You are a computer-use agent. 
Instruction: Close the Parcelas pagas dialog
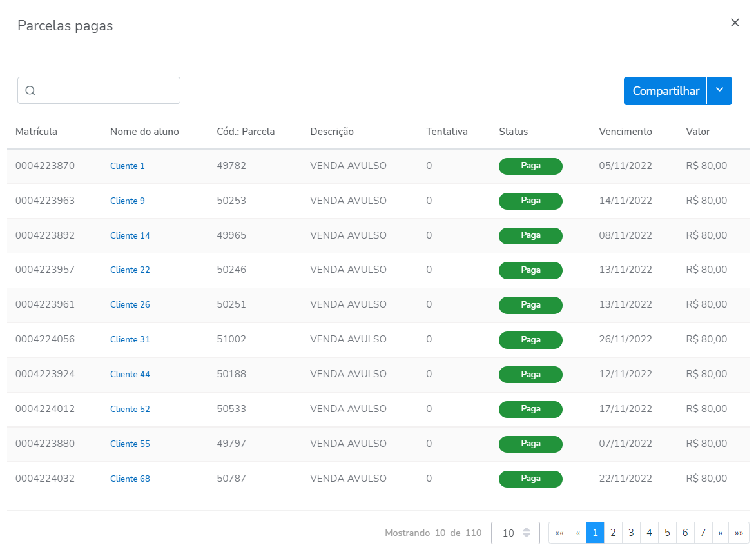735,23
